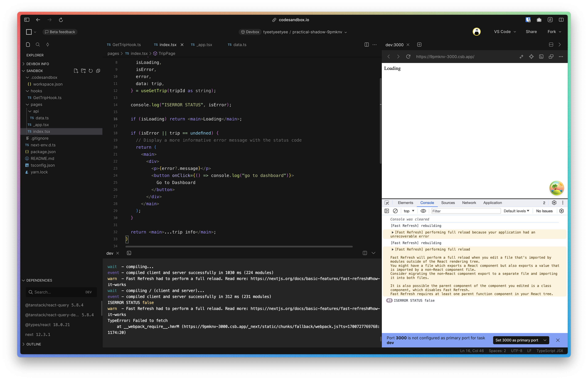Split the terminal panel
Screen dimensions: 588x380
click(365, 253)
